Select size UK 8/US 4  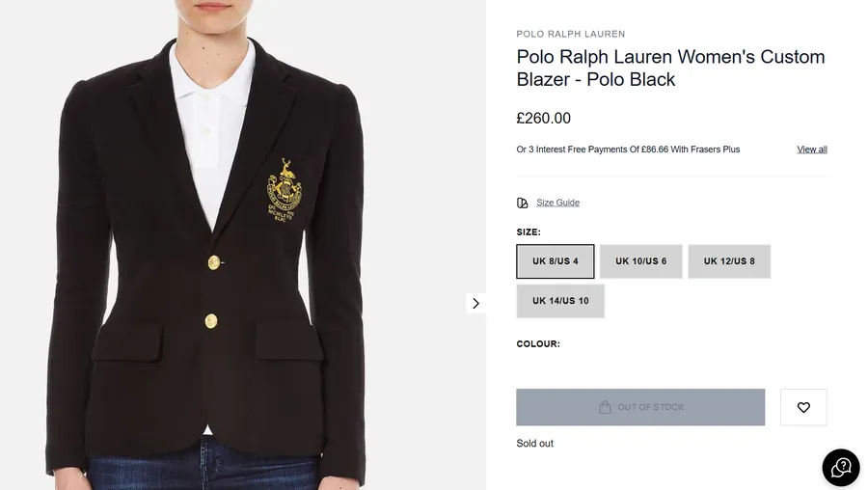pos(556,261)
